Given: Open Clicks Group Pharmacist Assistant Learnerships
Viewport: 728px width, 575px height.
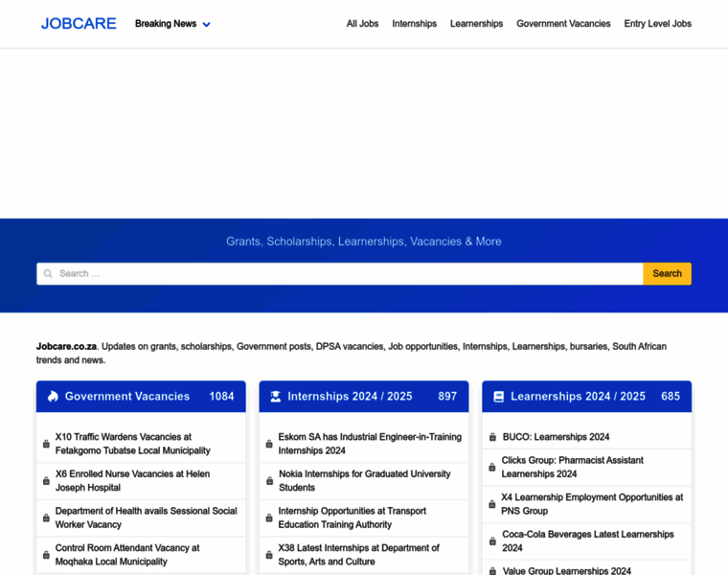Looking at the screenshot, I should [572, 467].
